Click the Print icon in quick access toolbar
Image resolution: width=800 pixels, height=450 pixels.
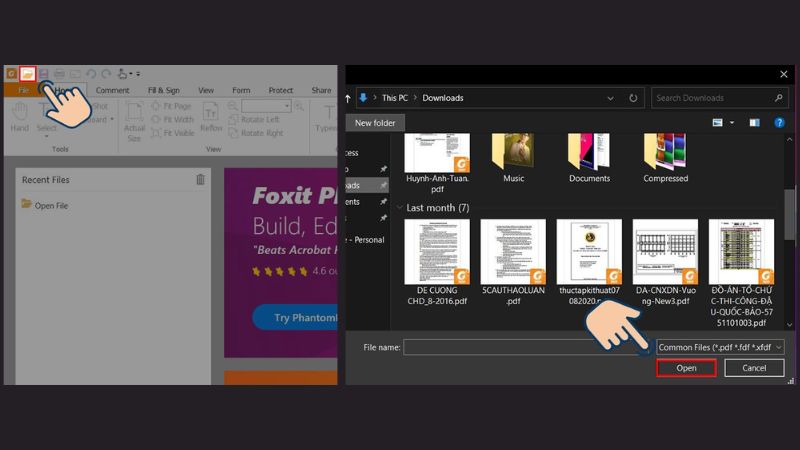[x=60, y=73]
